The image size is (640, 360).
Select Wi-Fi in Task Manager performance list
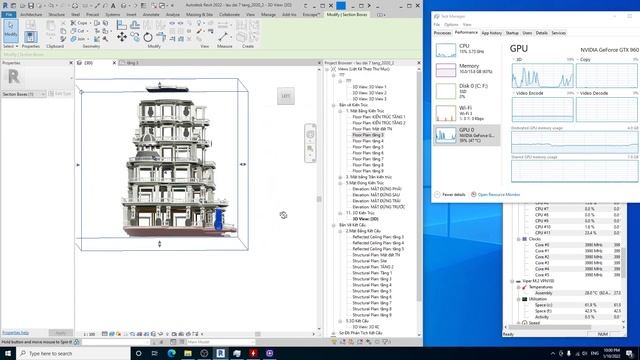tap(467, 113)
